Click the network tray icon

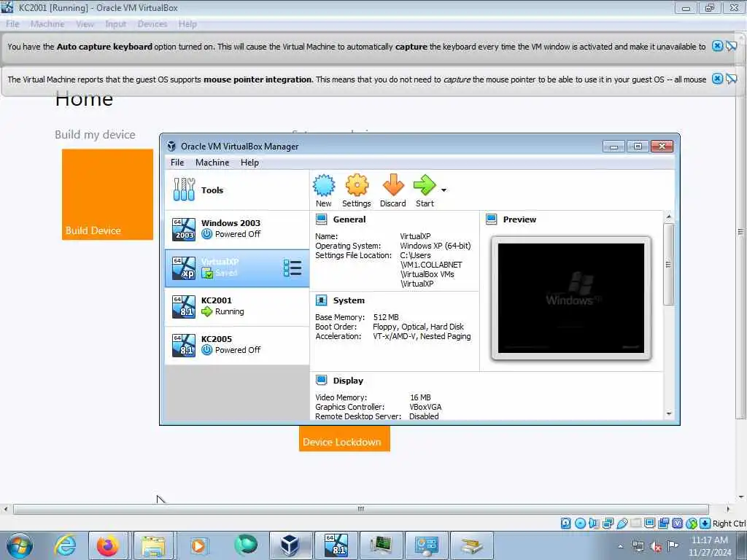click(638, 546)
